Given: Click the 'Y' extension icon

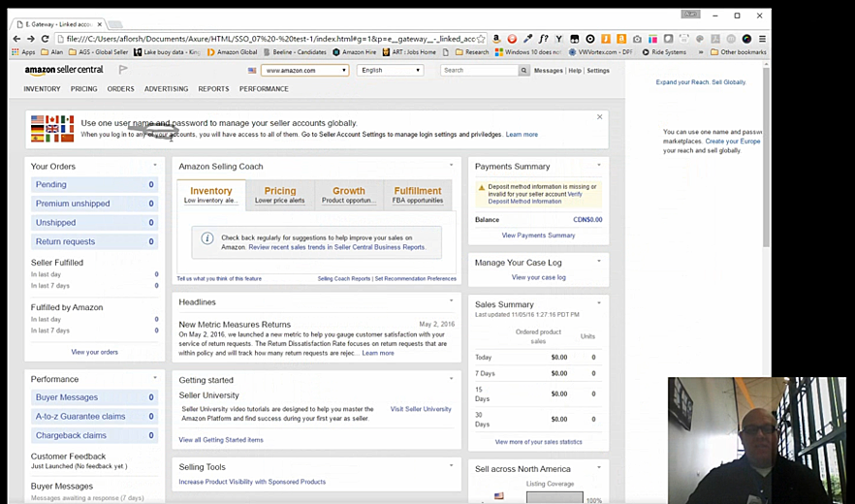Looking at the screenshot, I should pos(559,39).
